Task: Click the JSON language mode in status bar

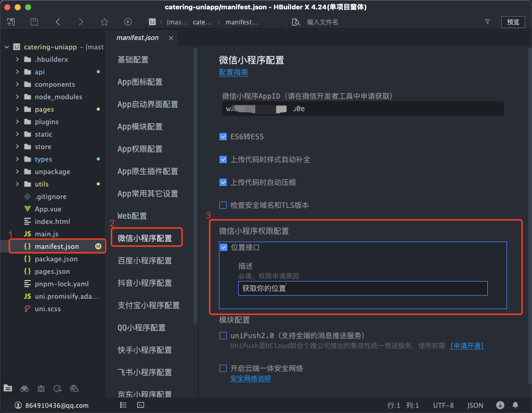Action: tap(475, 406)
